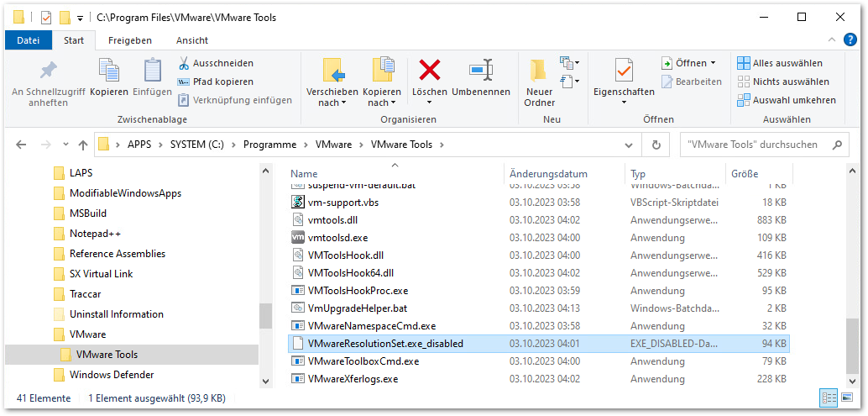This screenshot has width=868, height=416.
Task: Click the vmtoolsd.exe file icon
Action: click(x=298, y=238)
